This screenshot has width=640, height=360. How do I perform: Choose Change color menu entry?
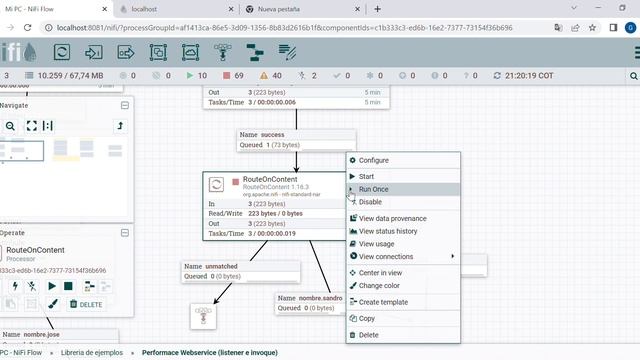pyautogui.click(x=403, y=286)
